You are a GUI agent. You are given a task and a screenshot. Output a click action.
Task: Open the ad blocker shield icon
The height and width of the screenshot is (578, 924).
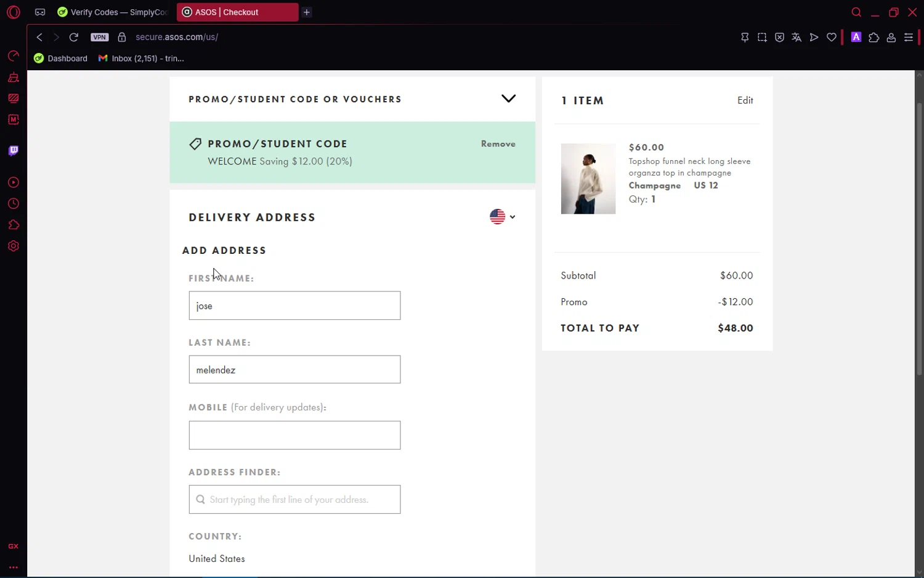tap(779, 38)
